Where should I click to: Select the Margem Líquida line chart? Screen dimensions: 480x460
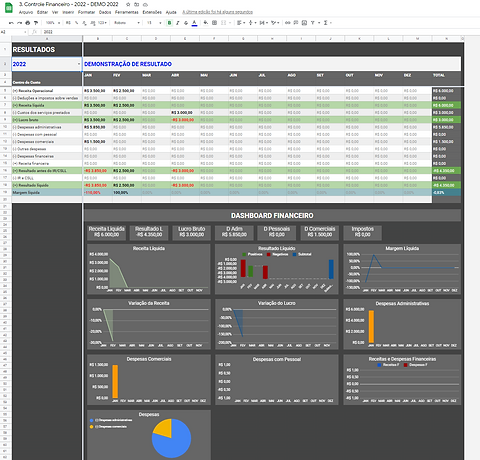[402, 269]
